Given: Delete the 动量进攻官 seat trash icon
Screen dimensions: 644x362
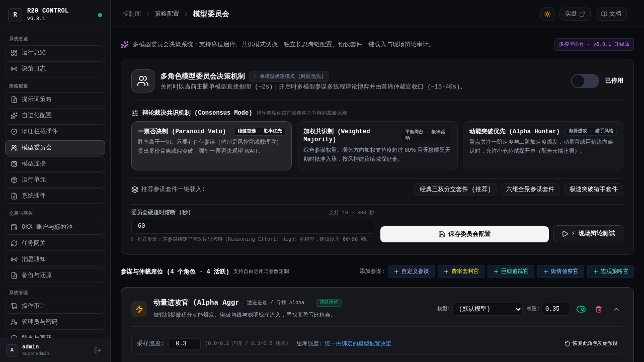Looking at the screenshot, I should coord(599,309).
